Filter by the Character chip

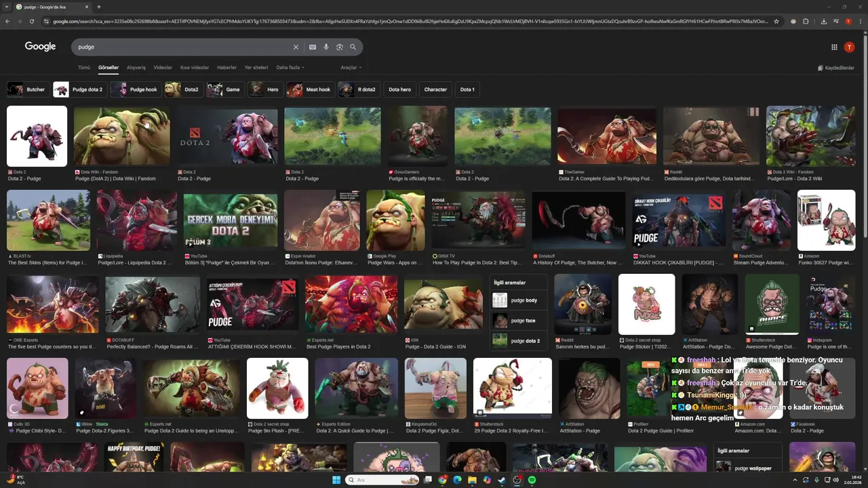(435, 89)
